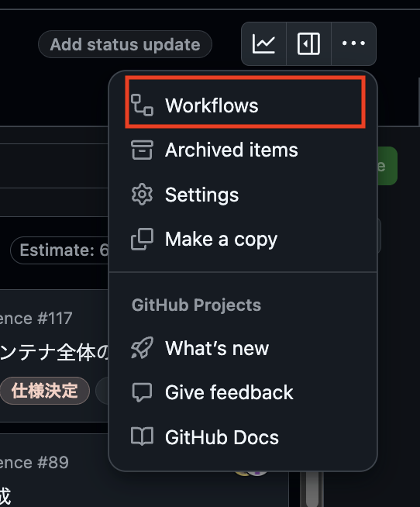Click the archive box icon
This screenshot has height=507, width=420.
click(x=142, y=150)
